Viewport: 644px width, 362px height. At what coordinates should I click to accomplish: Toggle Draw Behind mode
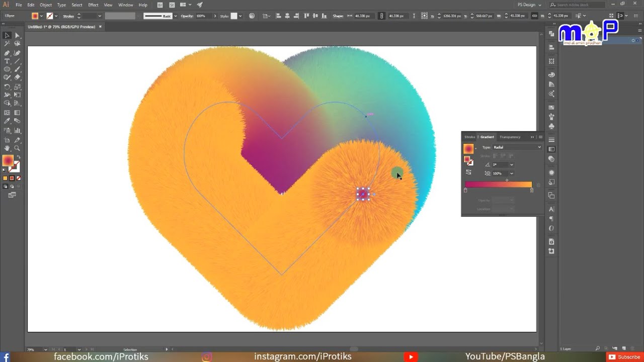[12, 187]
